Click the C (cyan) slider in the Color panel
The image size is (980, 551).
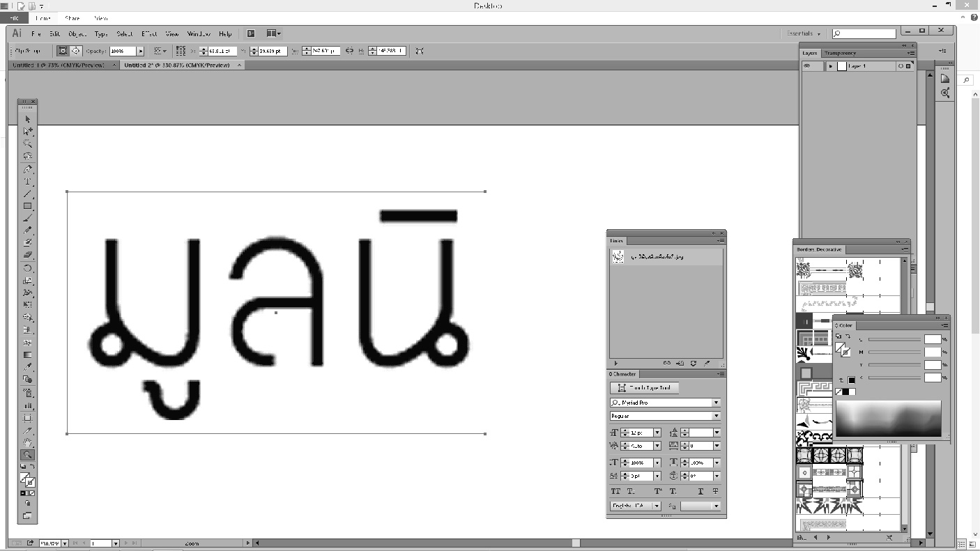[x=894, y=339]
